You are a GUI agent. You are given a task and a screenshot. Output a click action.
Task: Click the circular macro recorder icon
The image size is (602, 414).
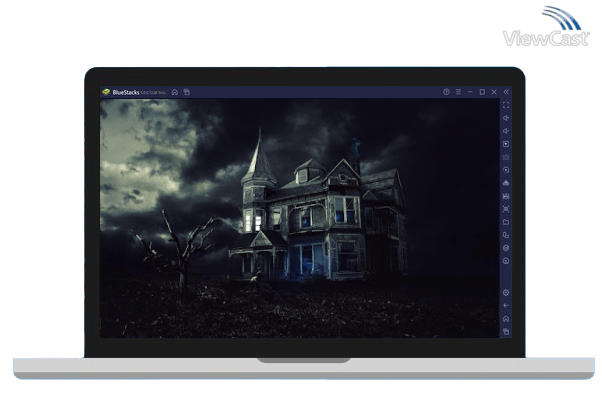coord(506,170)
